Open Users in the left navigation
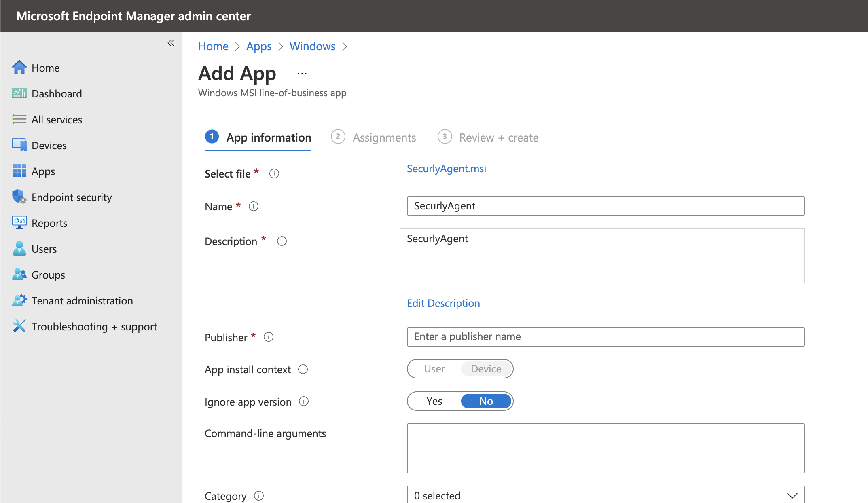Image resolution: width=868 pixels, height=503 pixels. (44, 249)
